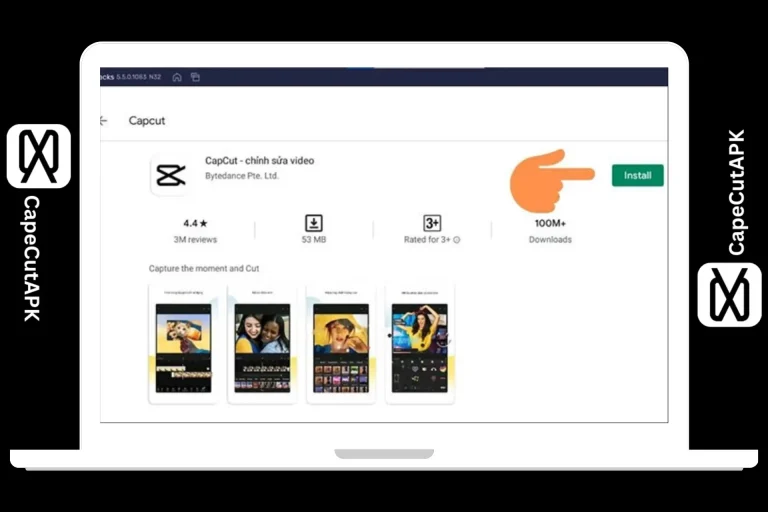The width and height of the screenshot is (768, 512).
Task: Open the third screenshot with yellow hat
Action: click(x=341, y=344)
